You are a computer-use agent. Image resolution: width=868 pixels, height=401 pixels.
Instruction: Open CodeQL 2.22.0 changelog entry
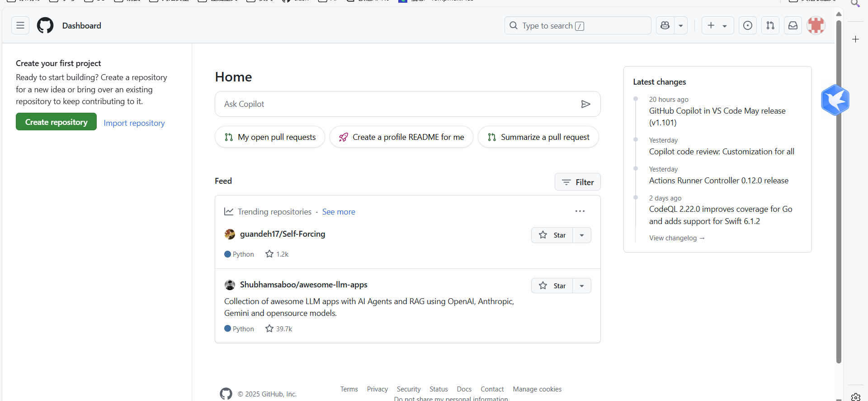point(721,215)
